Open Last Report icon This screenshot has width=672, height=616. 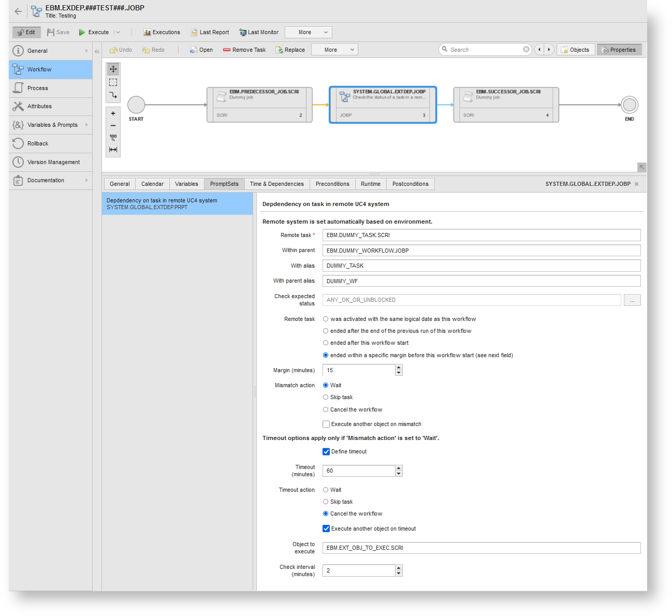pyautogui.click(x=194, y=32)
